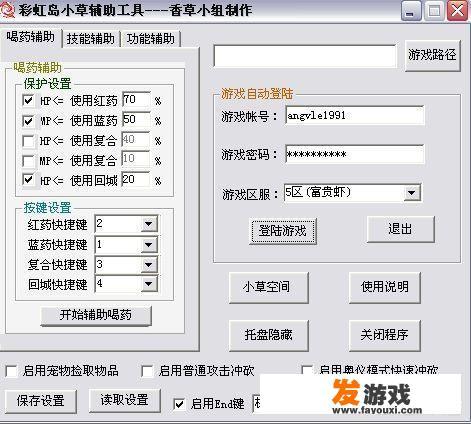The height and width of the screenshot is (424, 471).
Task: Toggle MP 使用蓝药 checkbox
Action: tap(28, 120)
